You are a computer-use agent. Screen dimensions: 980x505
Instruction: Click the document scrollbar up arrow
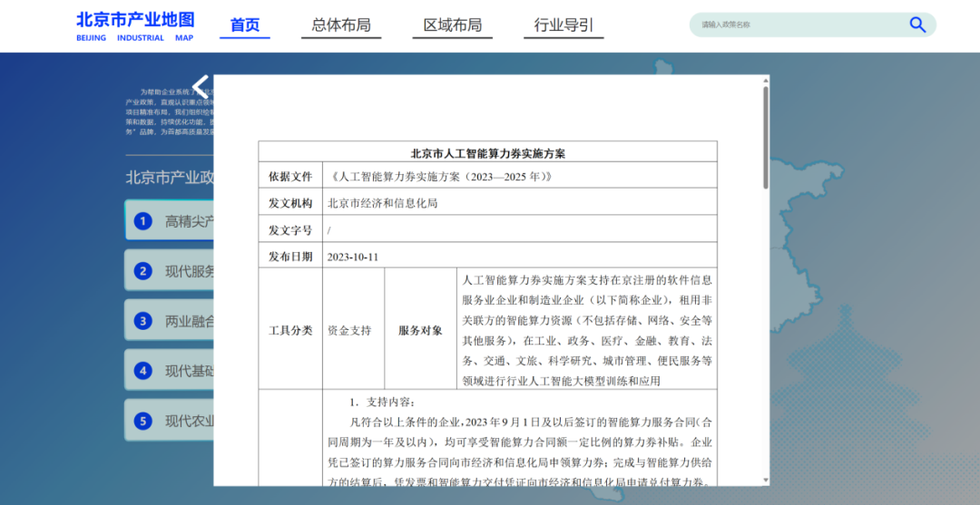(766, 80)
